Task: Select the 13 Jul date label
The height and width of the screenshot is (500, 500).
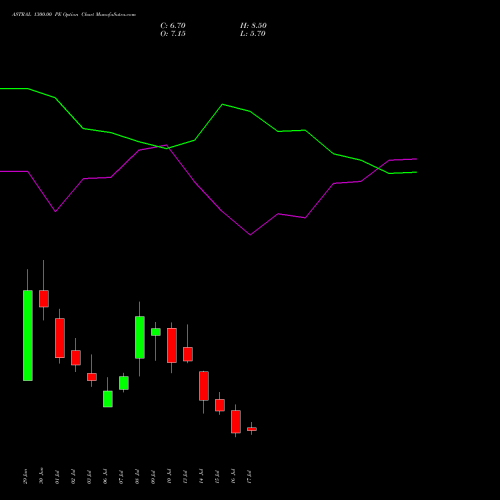Action: (x=186, y=477)
